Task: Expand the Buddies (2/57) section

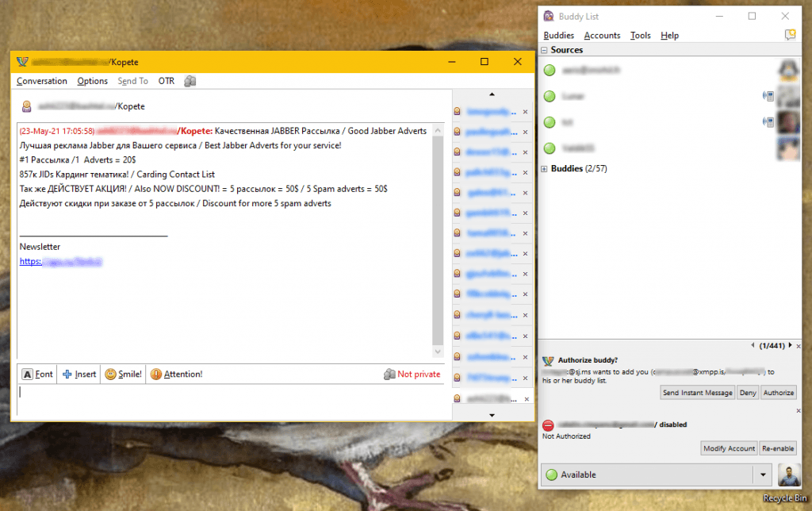Action: pyautogui.click(x=543, y=167)
